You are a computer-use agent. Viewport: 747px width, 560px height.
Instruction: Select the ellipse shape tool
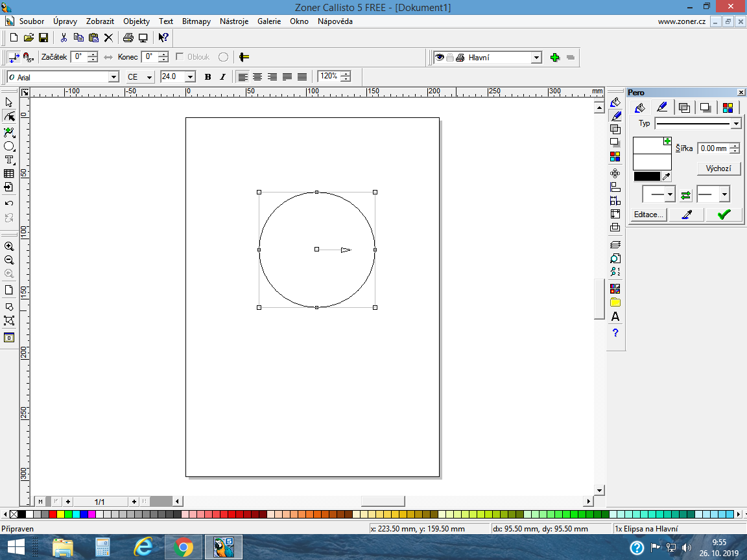[x=9, y=146]
